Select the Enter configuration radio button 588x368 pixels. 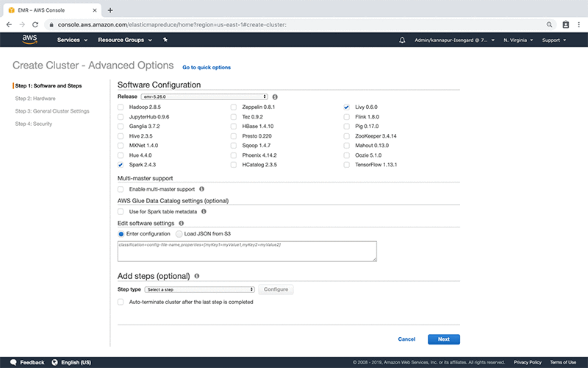click(121, 233)
